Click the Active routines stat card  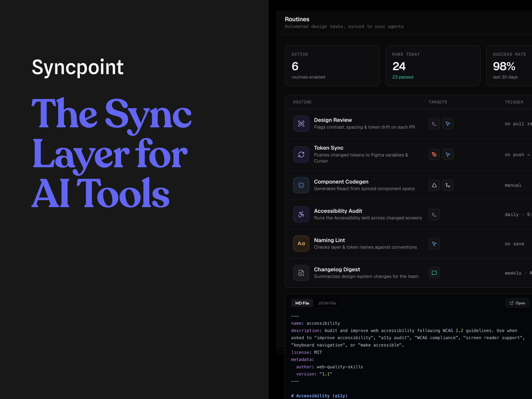coord(332,66)
